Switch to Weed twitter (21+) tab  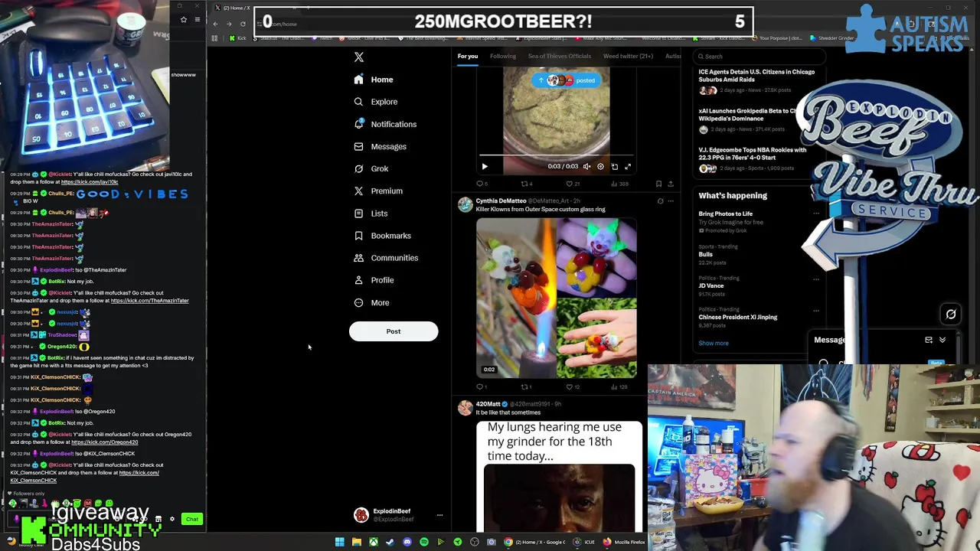[628, 56]
